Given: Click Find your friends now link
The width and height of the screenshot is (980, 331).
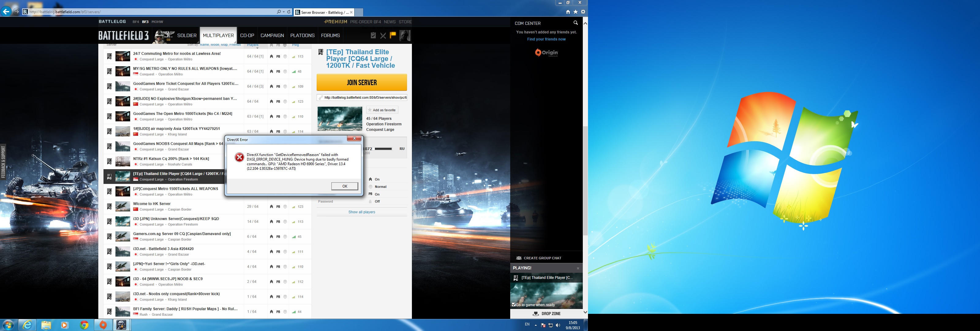Looking at the screenshot, I should point(546,39).
